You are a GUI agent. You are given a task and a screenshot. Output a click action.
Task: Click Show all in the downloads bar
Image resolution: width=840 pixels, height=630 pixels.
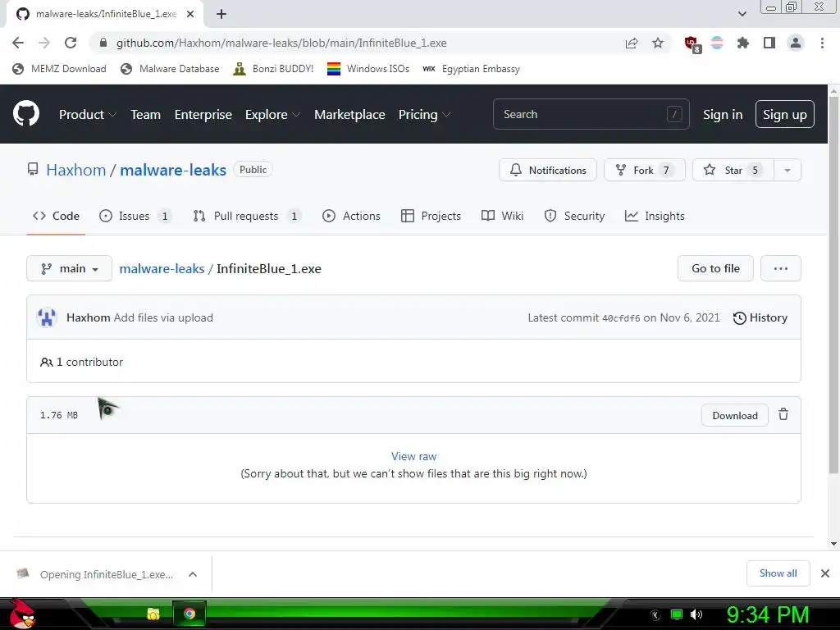coord(778,573)
